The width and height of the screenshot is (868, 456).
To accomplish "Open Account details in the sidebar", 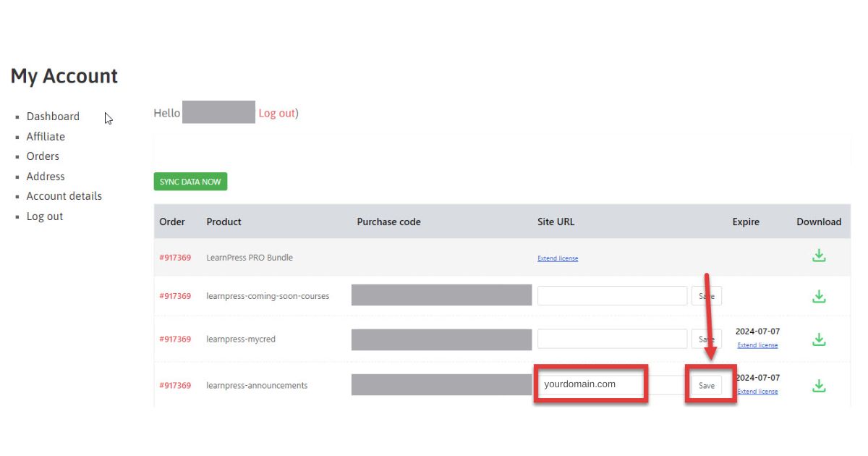I will tap(64, 196).
